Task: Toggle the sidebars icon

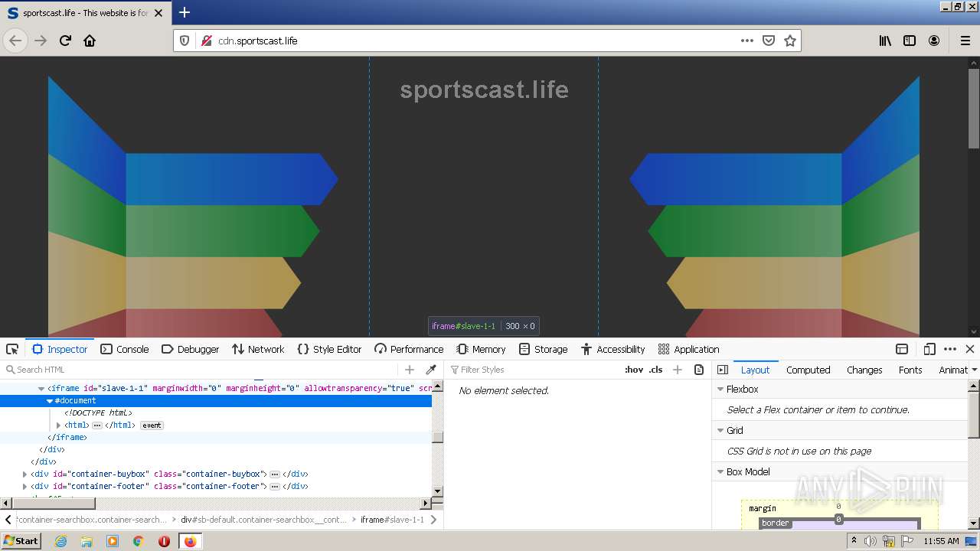Action: (910, 41)
